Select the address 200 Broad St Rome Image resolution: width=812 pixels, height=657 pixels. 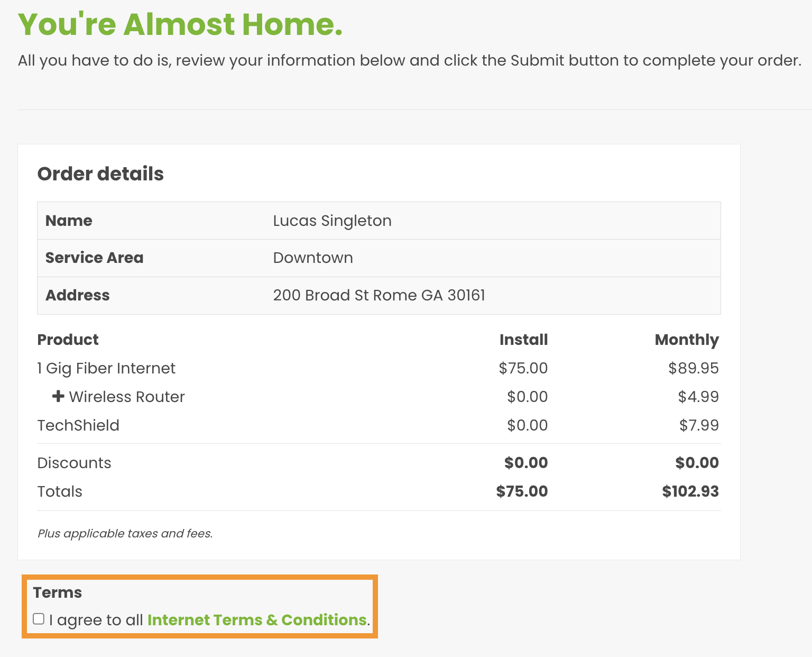point(379,295)
